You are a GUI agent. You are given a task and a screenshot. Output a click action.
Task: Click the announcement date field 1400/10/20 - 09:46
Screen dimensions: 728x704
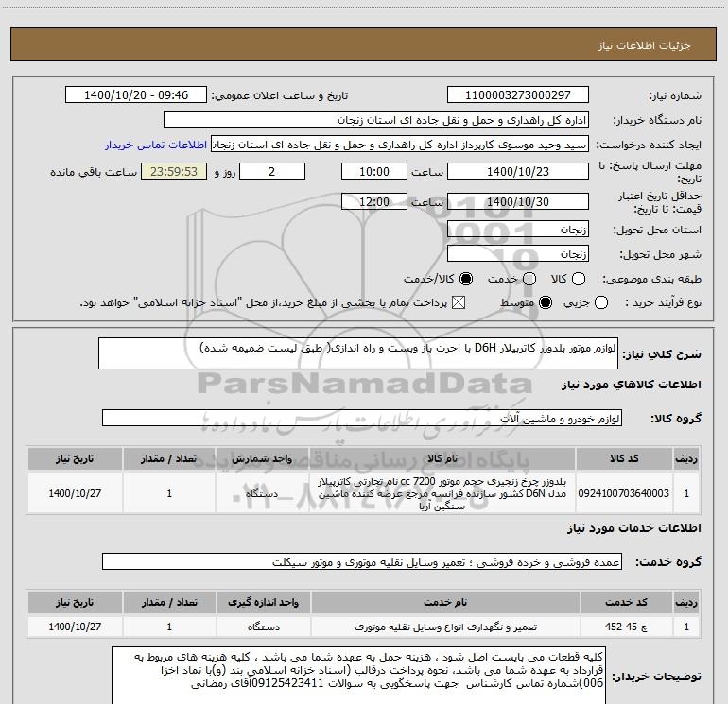[x=136, y=95]
